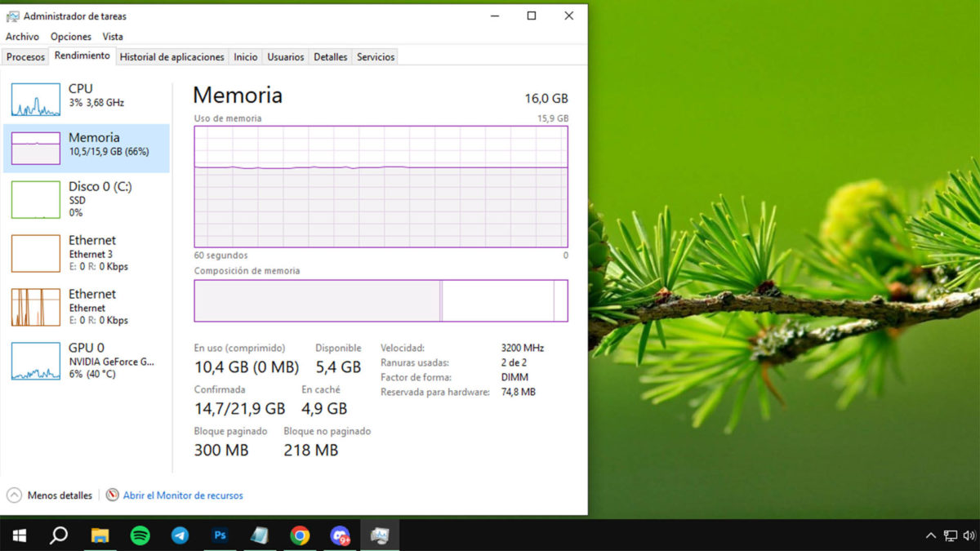
Task: Open Telegram from the taskbar
Action: coord(180,535)
